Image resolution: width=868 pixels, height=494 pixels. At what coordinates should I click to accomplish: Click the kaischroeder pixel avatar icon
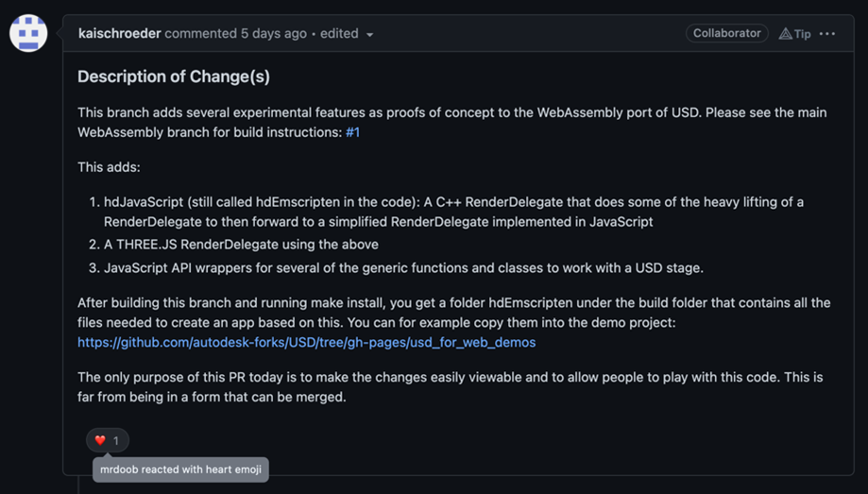[28, 34]
